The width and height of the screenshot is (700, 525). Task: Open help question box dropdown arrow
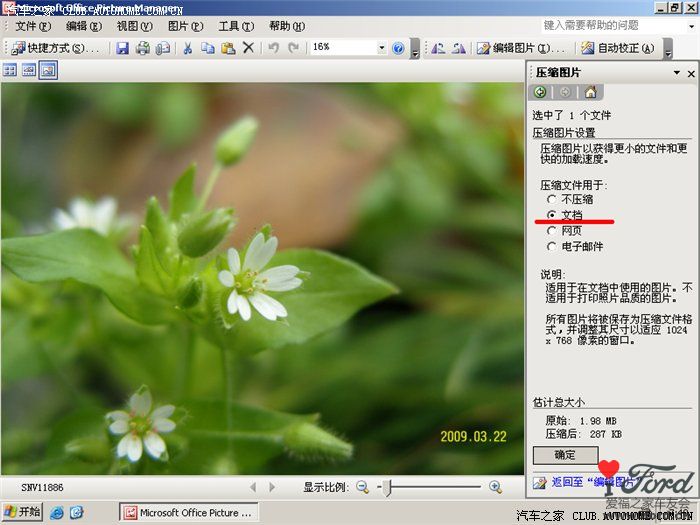692,27
